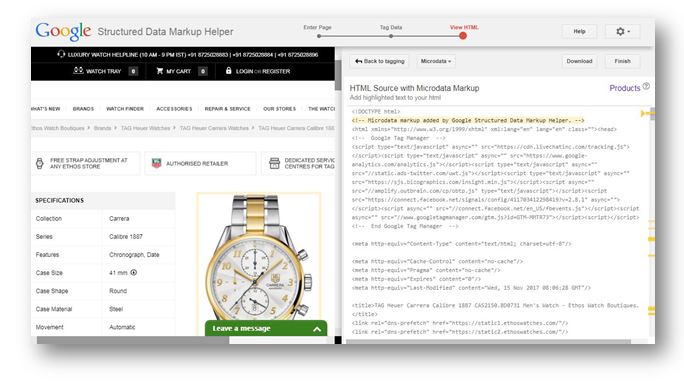Click the left pane horizontal scrollbar
684x384 pixels.
[133, 340]
